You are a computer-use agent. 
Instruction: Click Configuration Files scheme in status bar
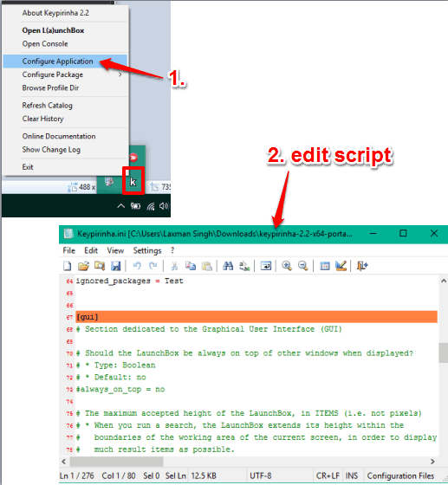coord(400,475)
